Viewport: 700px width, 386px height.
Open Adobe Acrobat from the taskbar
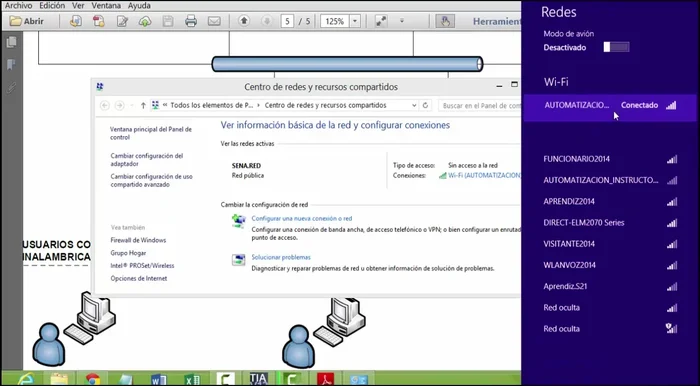click(x=325, y=378)
